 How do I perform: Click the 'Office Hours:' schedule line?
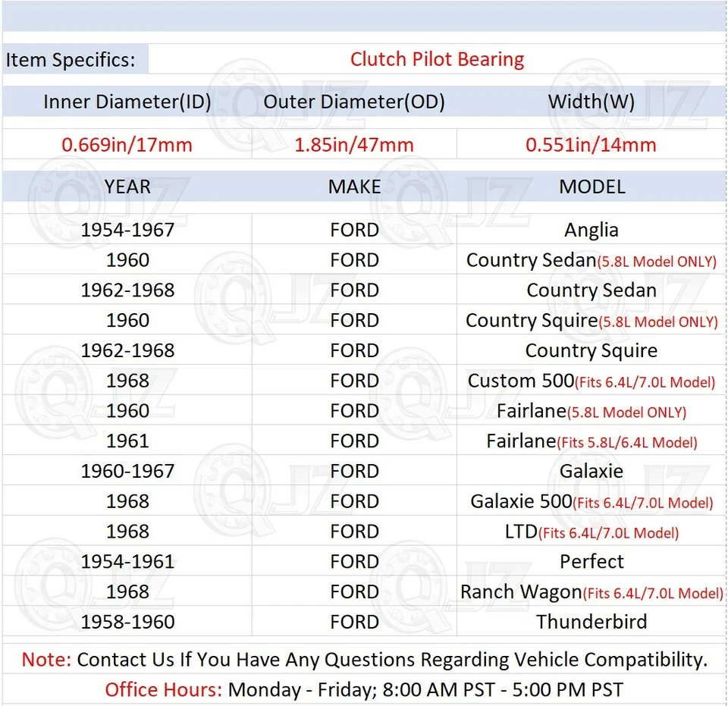(x=364, y=690)
